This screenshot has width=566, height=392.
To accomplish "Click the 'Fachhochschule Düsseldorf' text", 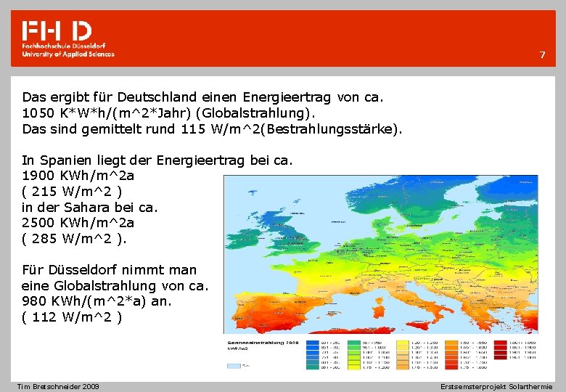I will (64, 46).
